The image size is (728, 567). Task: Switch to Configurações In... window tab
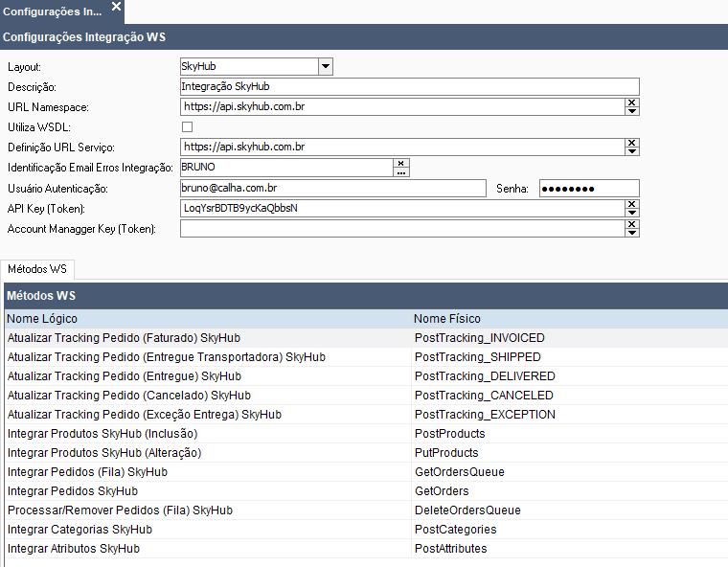point(53,11)
